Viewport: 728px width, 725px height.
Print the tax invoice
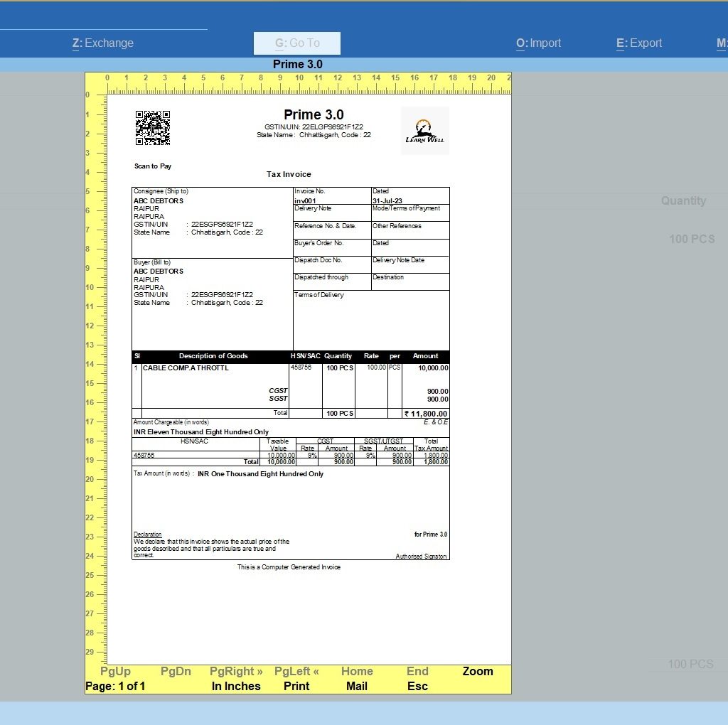coord(296,686)
